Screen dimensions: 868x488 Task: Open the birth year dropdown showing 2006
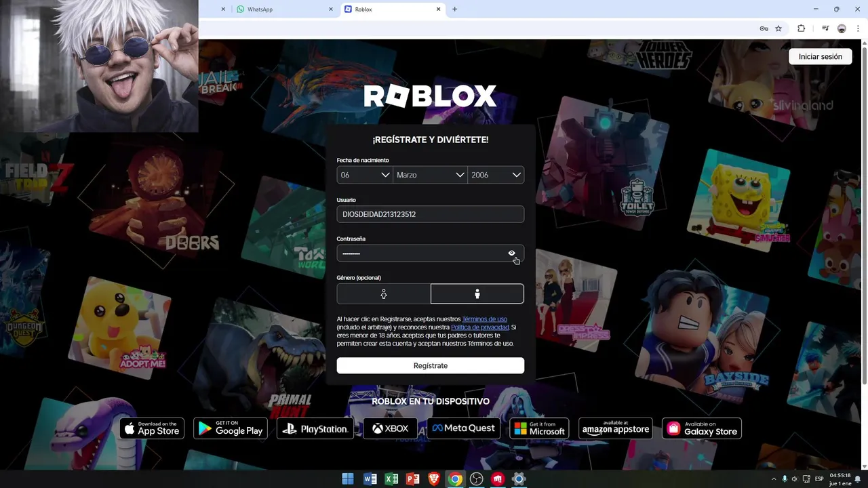coord(496,175)
